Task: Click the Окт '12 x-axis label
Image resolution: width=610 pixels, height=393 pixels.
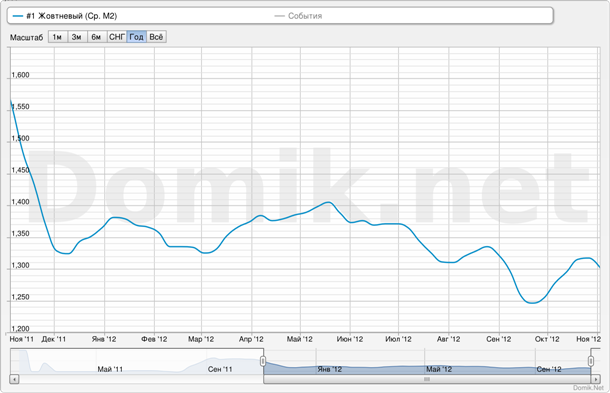Action: [547, 339]
